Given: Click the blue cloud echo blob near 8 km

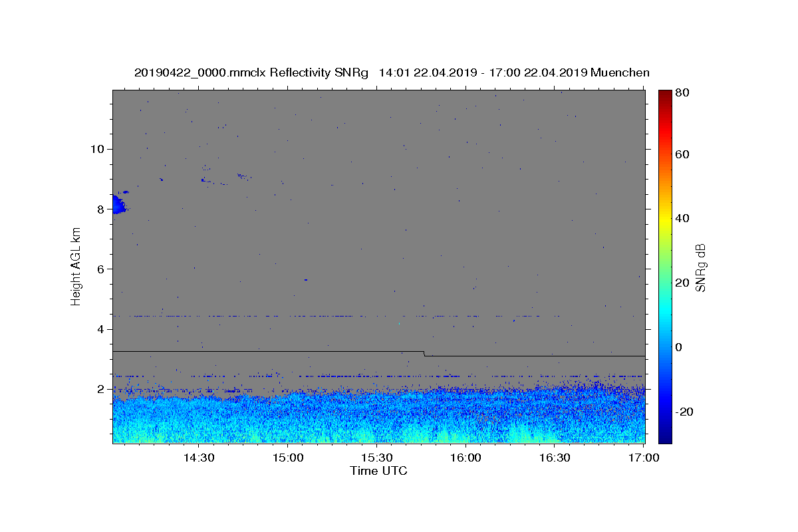Looking at the screenshot, I should pyautogui.click(x=118, y=203).
